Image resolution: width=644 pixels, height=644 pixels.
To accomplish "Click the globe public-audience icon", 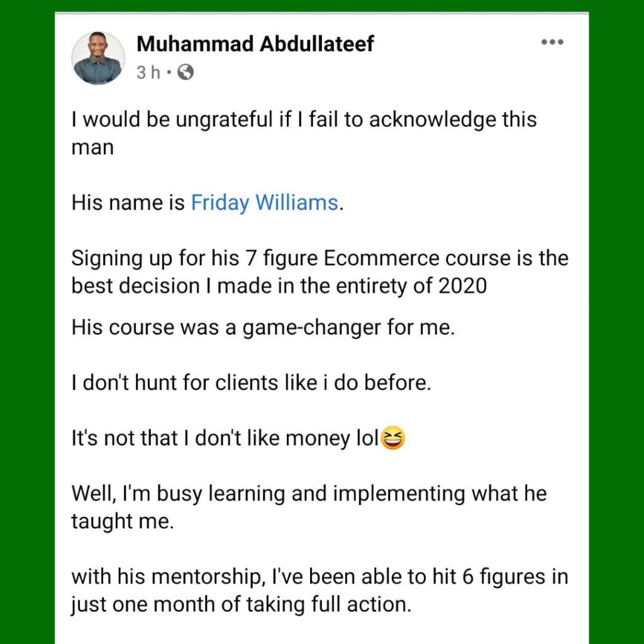I will 186,72.
